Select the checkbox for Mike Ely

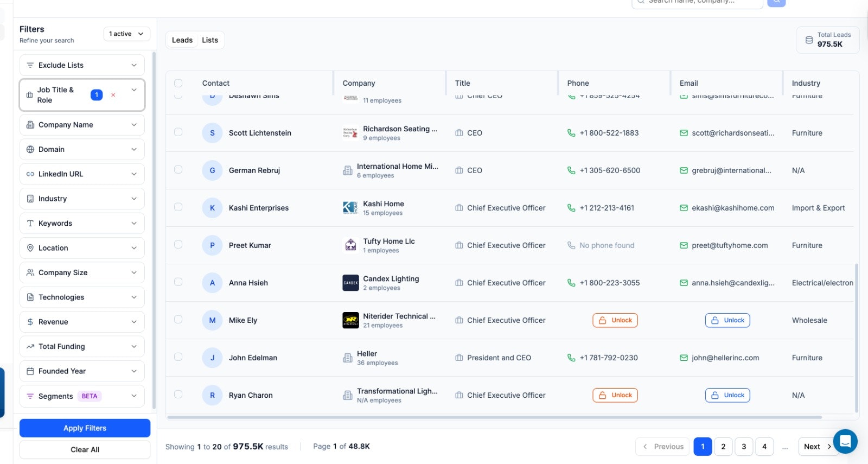tap(178, 319)
